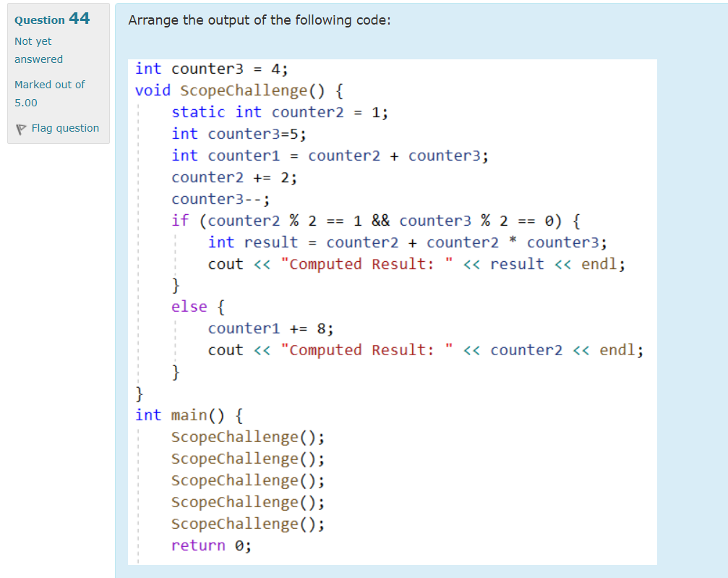Select the static int counter2 declaration

278,112
